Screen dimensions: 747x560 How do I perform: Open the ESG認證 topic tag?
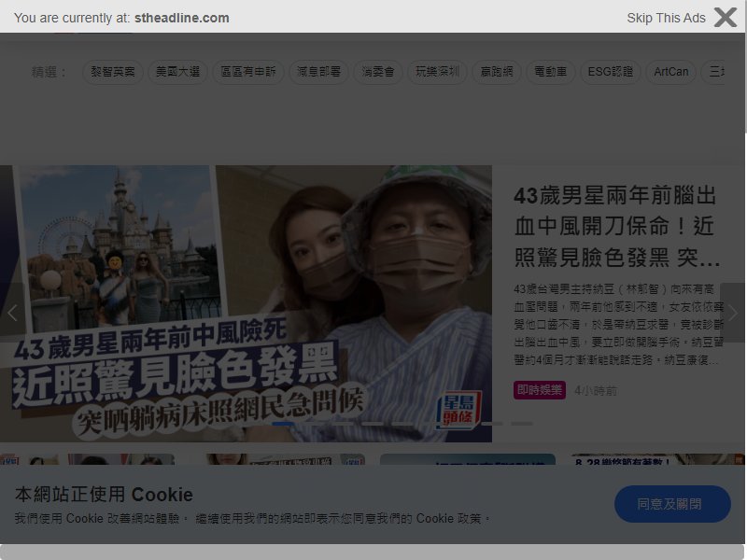click(x=611, y=72)
